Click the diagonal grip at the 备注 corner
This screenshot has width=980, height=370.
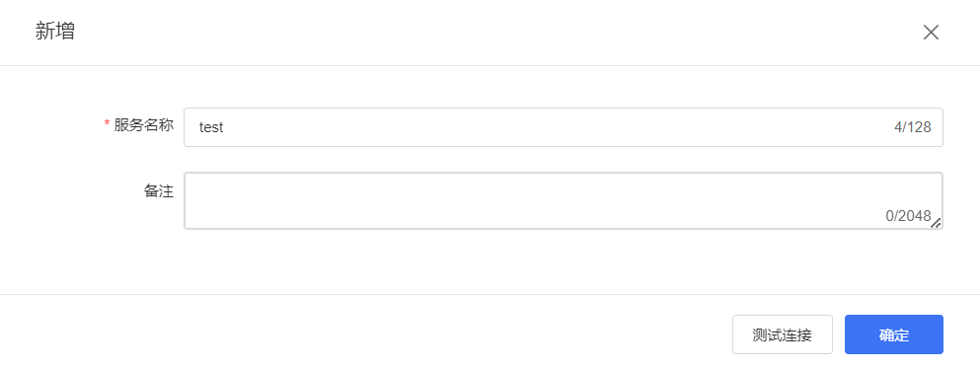(x=937, y=223)
